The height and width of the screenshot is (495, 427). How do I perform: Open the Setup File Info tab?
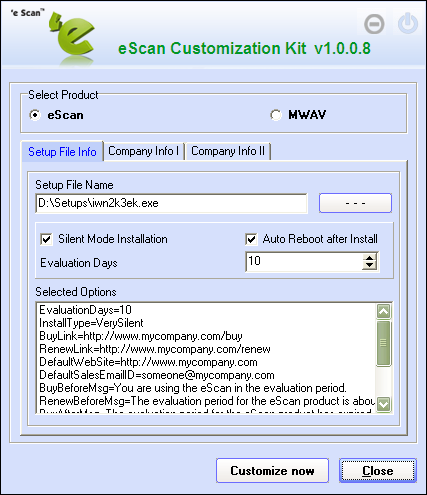coord(62,152)
